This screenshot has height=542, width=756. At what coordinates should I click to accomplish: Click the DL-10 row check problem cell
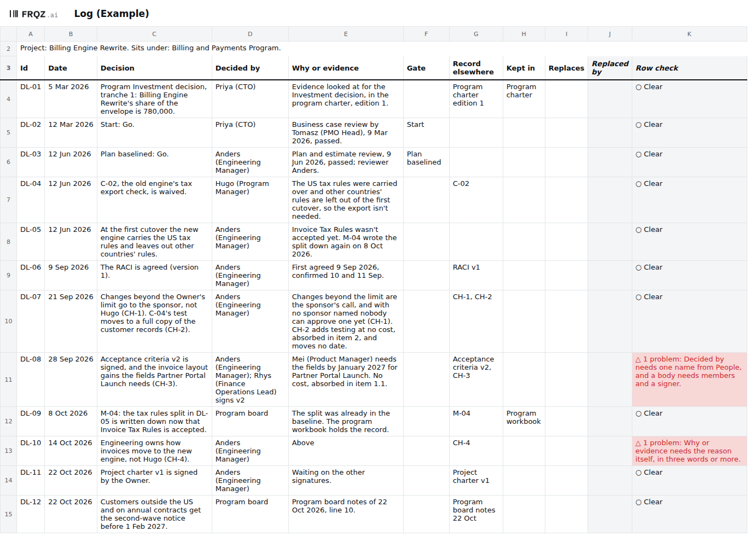pos(689,451)
